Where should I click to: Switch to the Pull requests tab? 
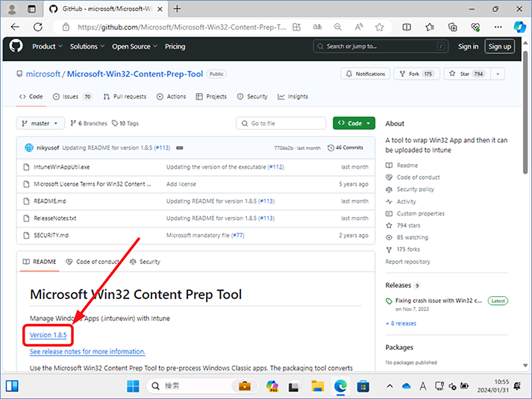point(125,97)
